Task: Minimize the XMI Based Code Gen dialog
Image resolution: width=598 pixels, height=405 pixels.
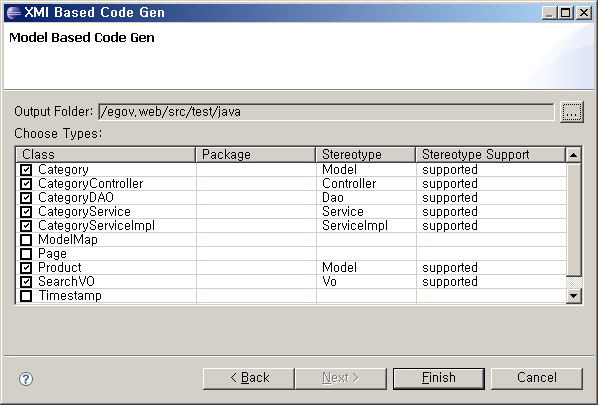Action: click(x=550, y=13)
